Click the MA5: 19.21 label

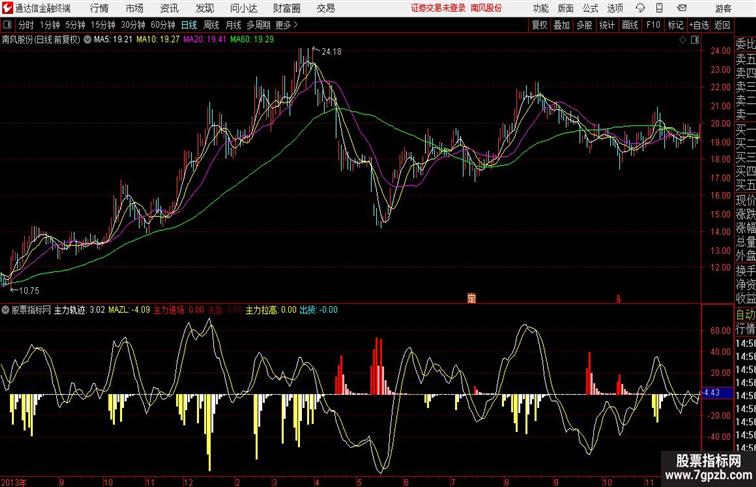[x=113, y=40]
